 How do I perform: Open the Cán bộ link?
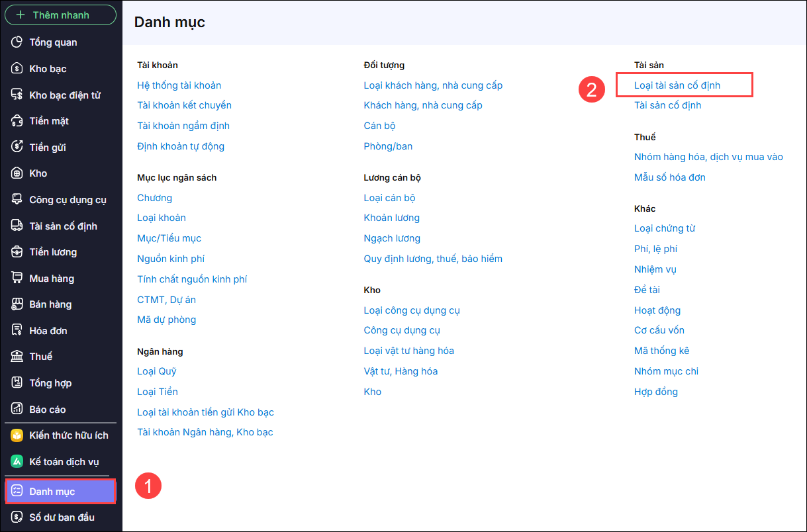[x=380, y=126]
